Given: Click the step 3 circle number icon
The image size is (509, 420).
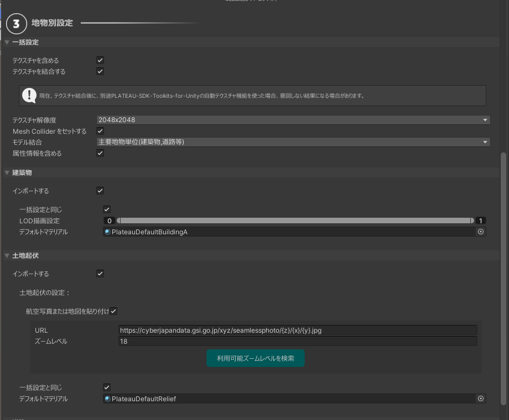Looking at the screenshot, I should [17, 24].
